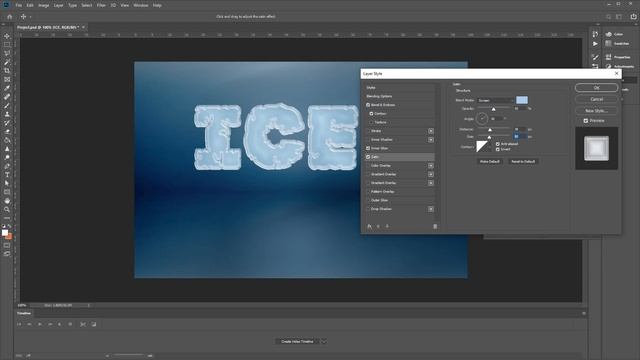Select the Rectangular Marquee tool

coord(7,44)
